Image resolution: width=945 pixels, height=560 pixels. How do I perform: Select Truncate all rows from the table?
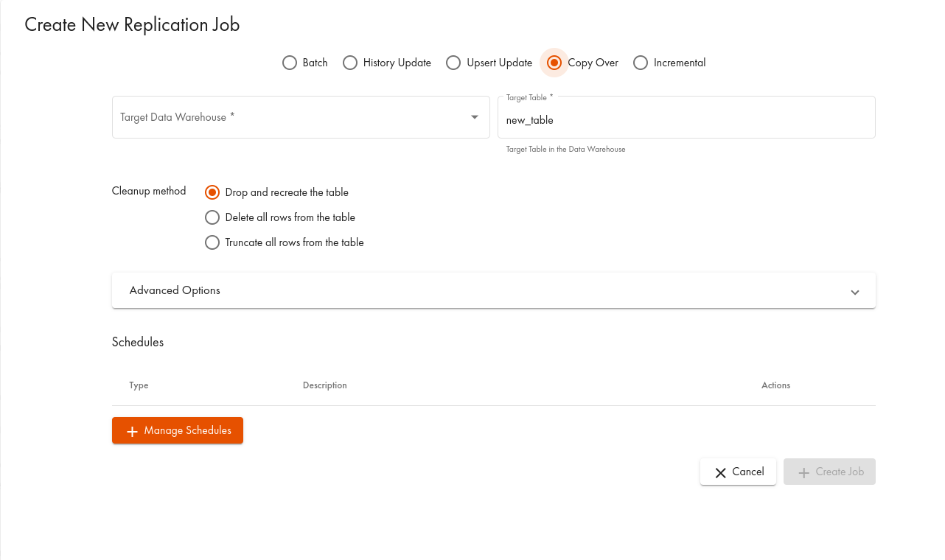(212, 242)
